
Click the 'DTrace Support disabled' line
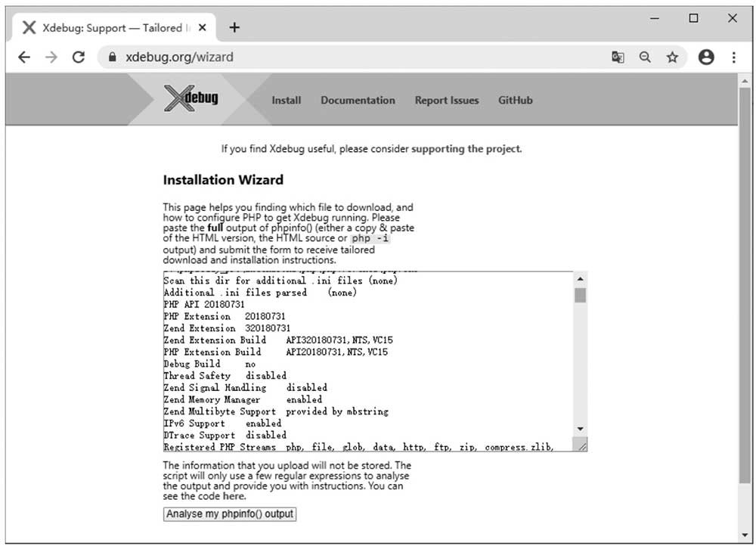point(225,435)
